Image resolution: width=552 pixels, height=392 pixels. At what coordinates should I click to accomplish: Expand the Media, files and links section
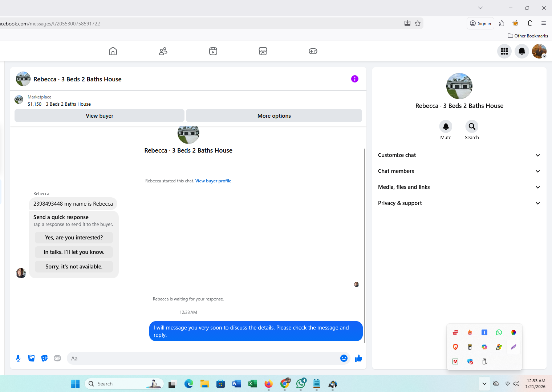click(x=459, y=187)
